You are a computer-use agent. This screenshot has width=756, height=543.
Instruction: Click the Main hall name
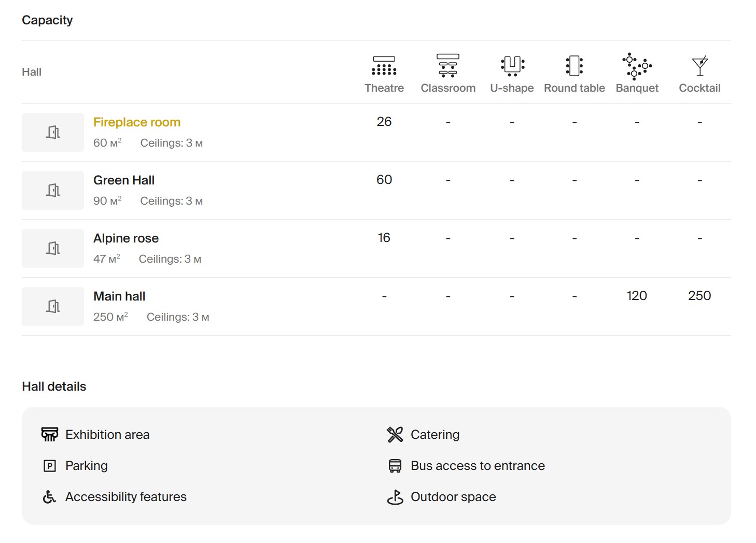[119, 296]
